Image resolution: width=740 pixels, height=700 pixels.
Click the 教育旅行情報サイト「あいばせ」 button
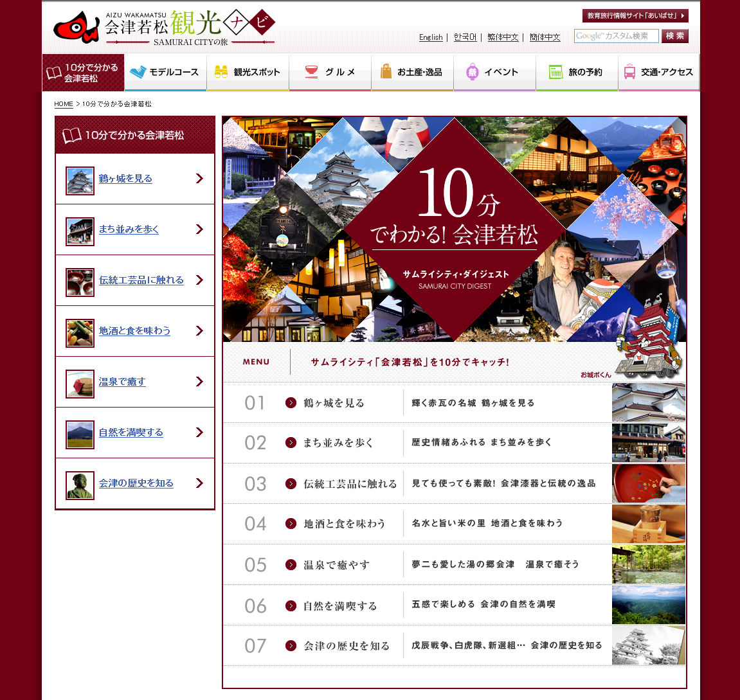pyautogui.click(x=635, y=15)
